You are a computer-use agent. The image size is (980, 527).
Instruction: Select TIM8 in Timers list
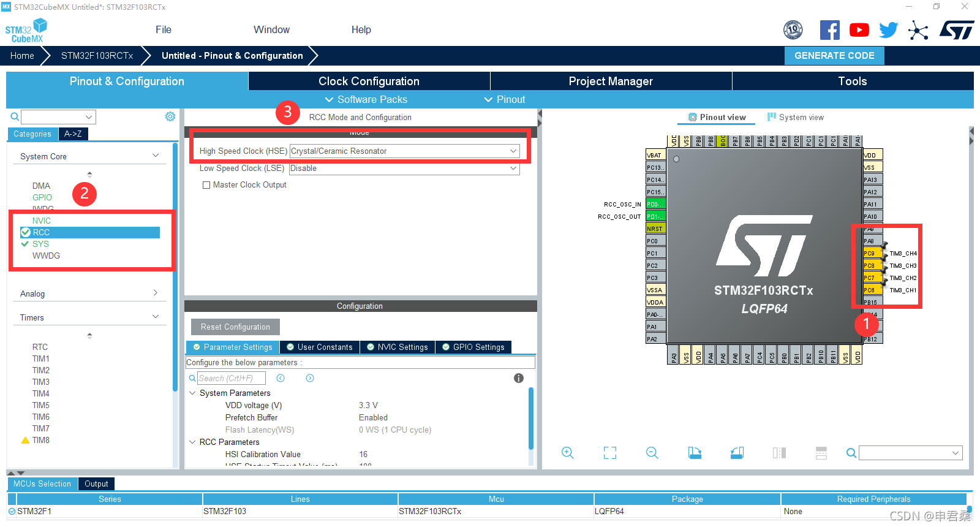coord(41,440)
